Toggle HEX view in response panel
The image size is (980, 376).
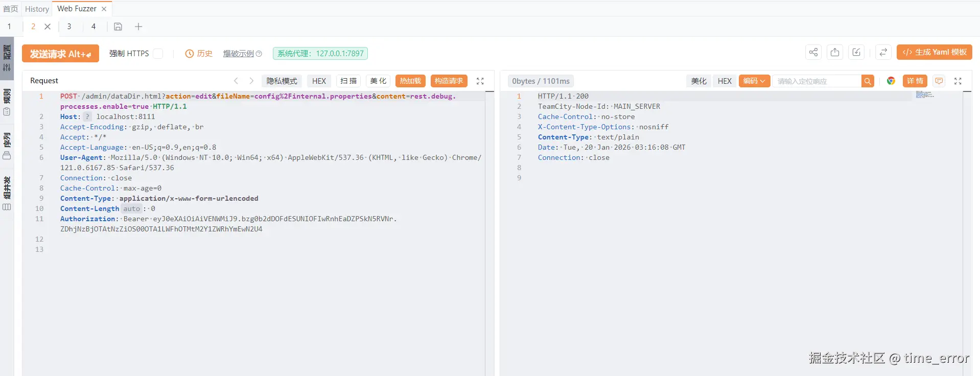pyautogui.click(x=725, y=81)
